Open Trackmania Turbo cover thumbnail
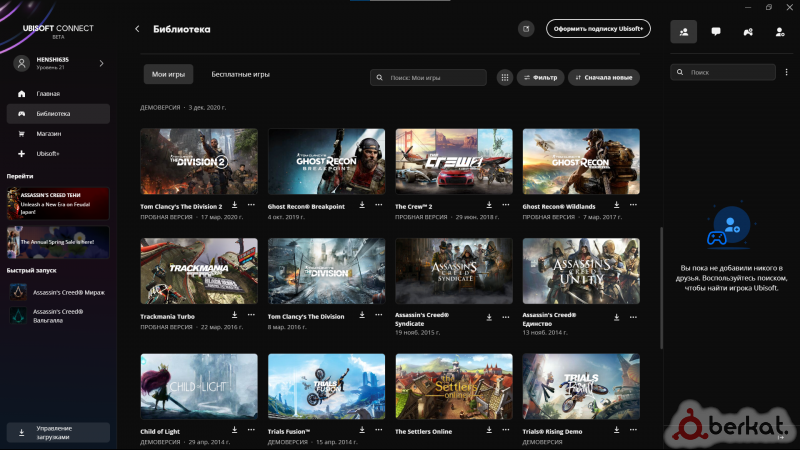This screenshot has width=800, height=450. pos(199,271)
